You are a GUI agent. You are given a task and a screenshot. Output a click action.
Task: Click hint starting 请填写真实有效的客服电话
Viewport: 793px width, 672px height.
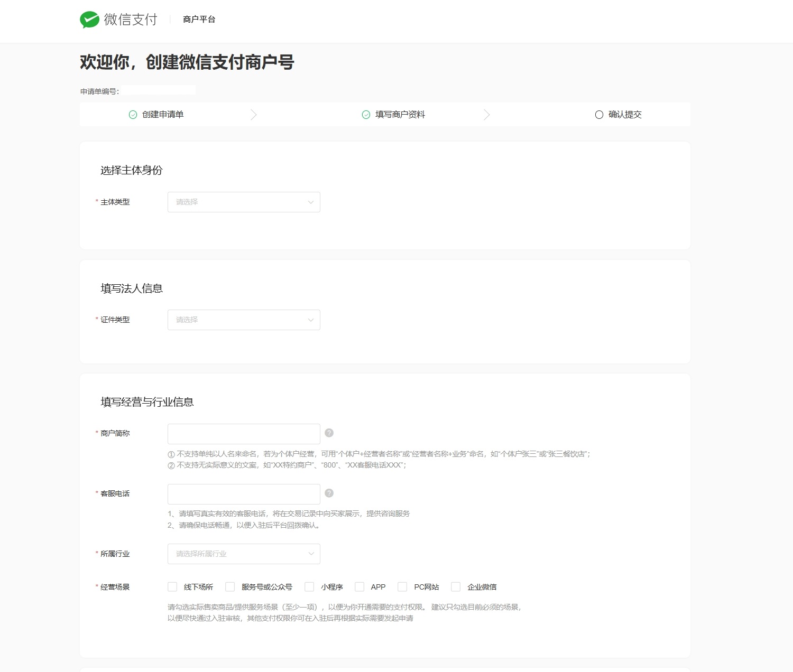289,514
